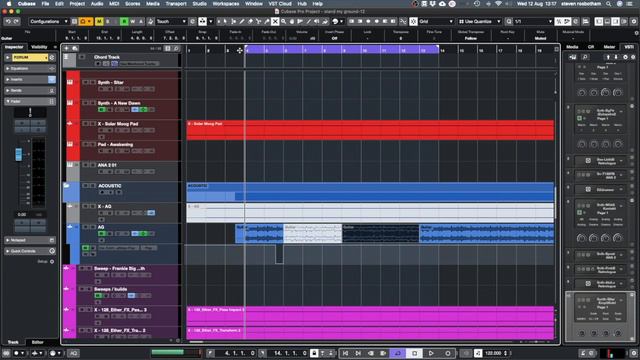Open the Audio menu

pos(97,4)
